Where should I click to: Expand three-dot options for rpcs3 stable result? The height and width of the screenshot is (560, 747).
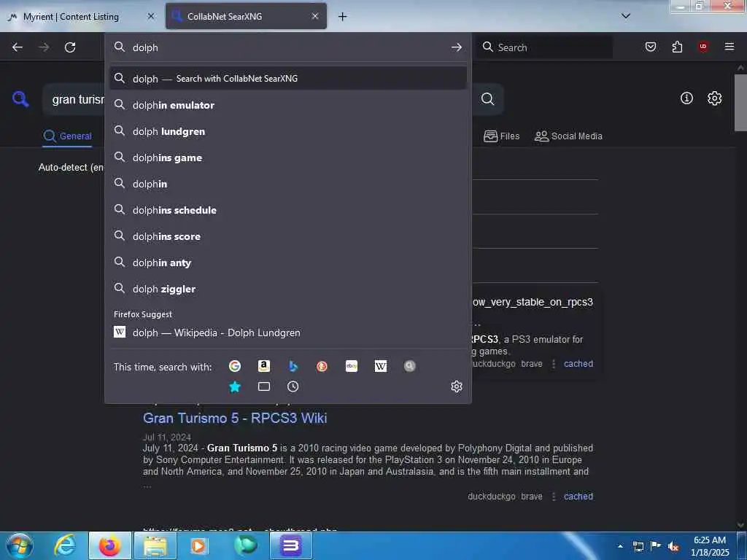(x=553, y=364)
